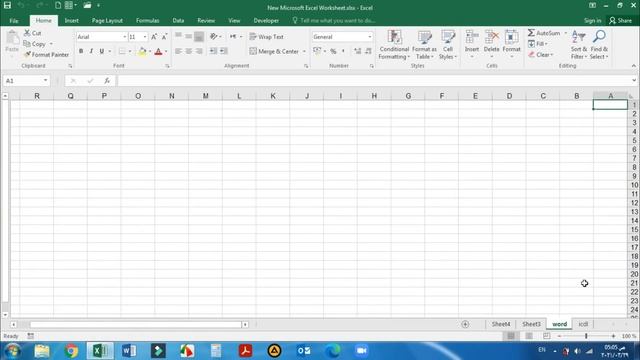
Task: Click row header 10
Action: (x=634, y=185)
